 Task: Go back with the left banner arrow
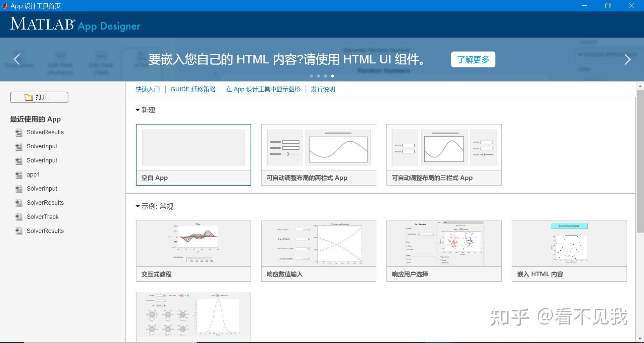[x=17, y=59]
